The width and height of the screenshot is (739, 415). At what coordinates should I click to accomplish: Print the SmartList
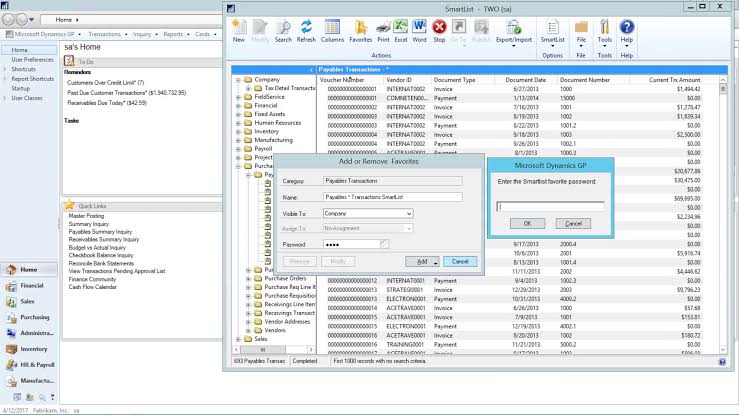point(383,31)
